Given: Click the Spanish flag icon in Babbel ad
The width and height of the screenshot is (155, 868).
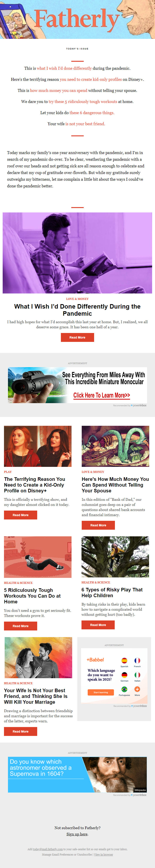Looking at the screenshot, I should 124,660.
